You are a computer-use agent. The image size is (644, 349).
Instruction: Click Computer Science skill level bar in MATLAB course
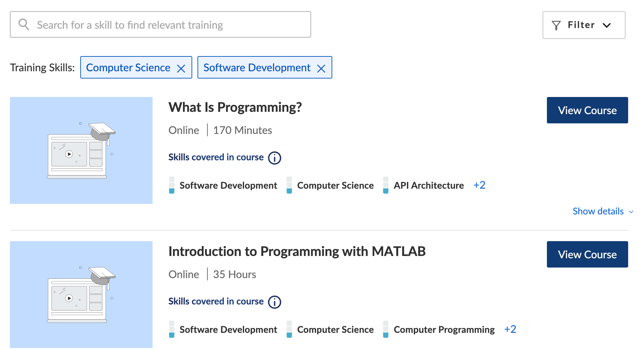[289, 329]
